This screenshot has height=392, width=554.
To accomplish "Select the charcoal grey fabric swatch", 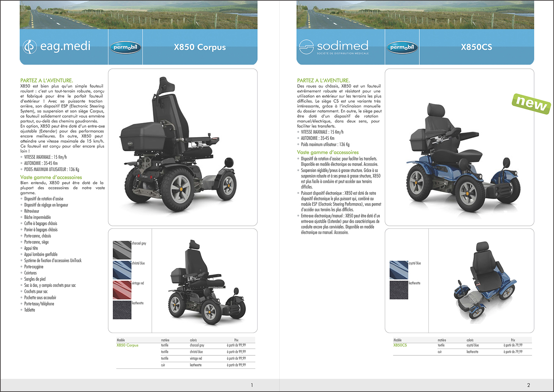I will 122,250.
